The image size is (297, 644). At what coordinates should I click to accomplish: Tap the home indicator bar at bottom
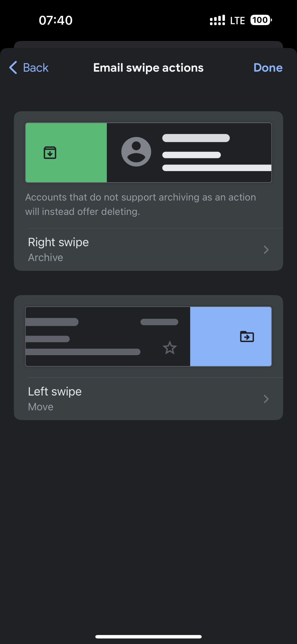pyautogui.click(x=148, y=636)
